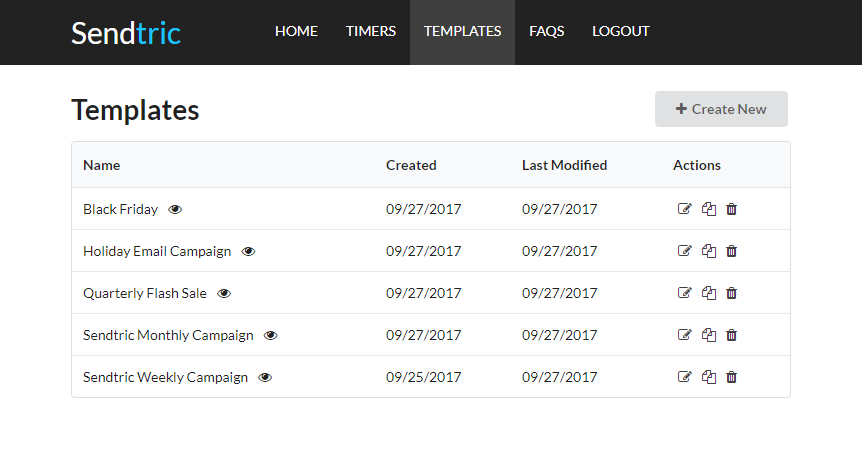Edit the Sendtric Weekly Campaign template

684,377
